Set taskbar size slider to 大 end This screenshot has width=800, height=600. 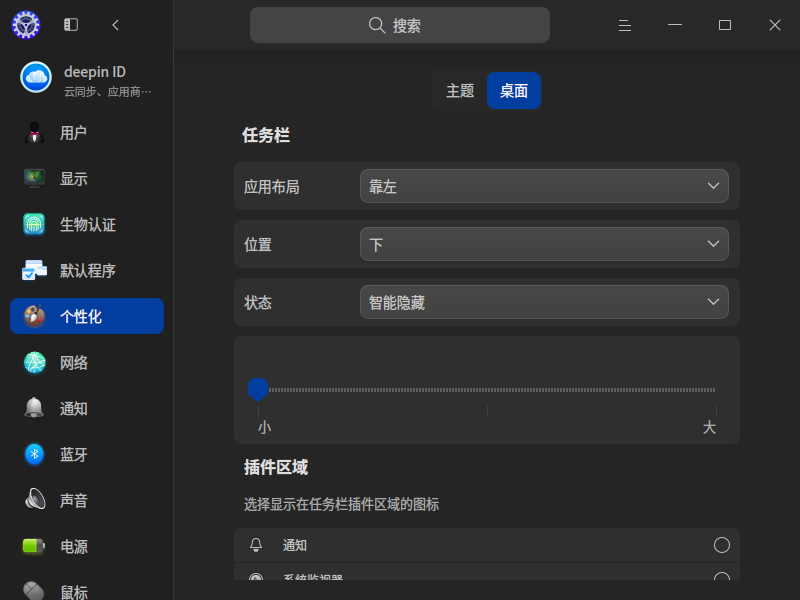(715, 390)
